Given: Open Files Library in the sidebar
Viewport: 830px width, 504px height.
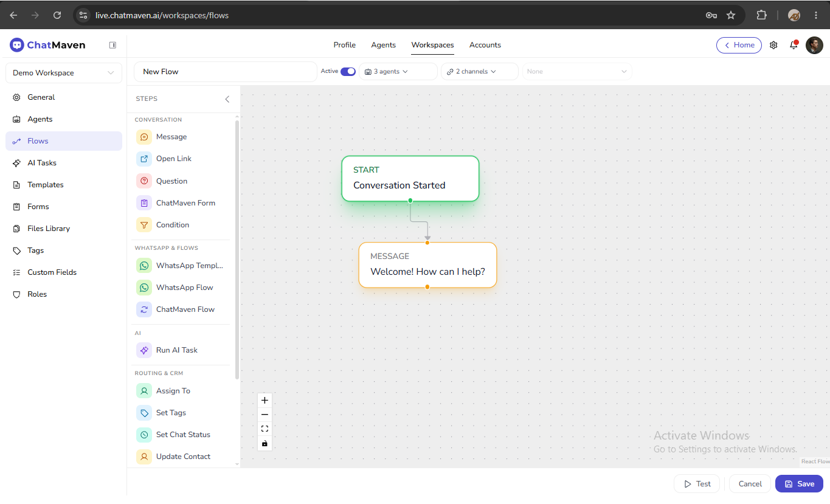Looking at the screenshot, I should click(x=64, y=229).
